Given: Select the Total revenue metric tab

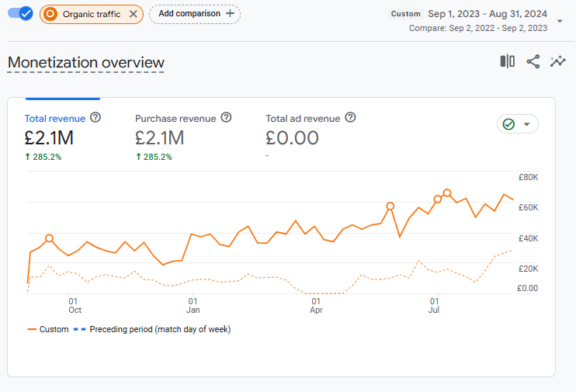Looking at the screenshot, I should click(x=55, y=119).
